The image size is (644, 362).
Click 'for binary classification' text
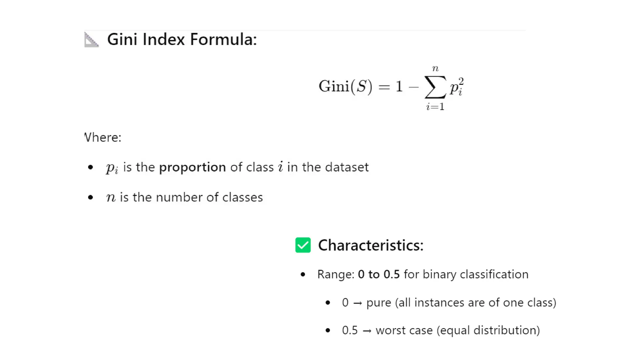coord(466,274)
